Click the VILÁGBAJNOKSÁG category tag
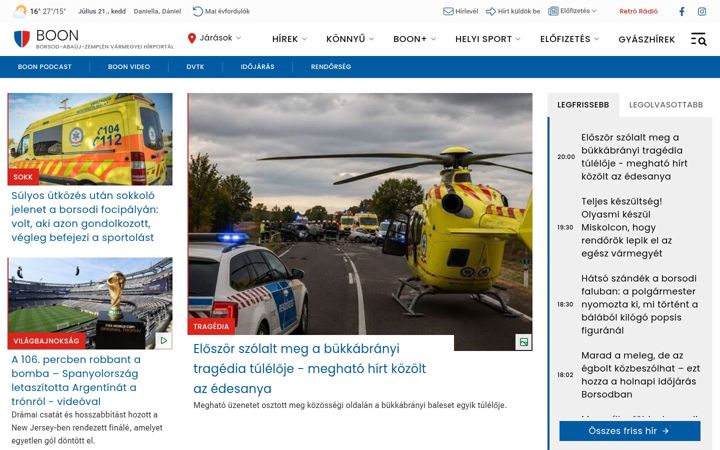This screenshot has width=720, height=450. [x=46, y=341]
